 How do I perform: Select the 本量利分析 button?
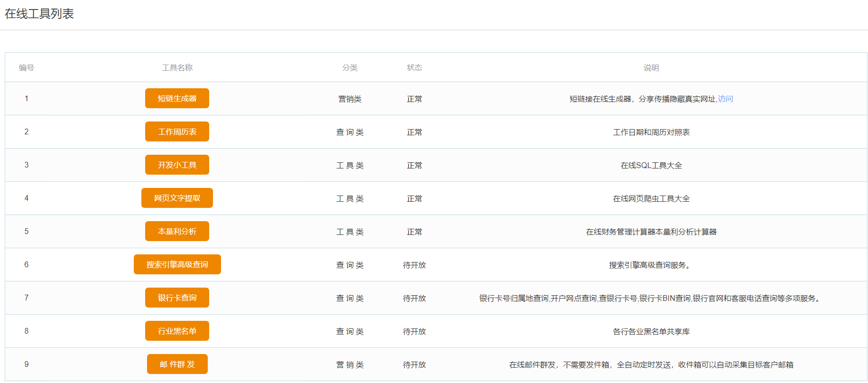point(177,231)
